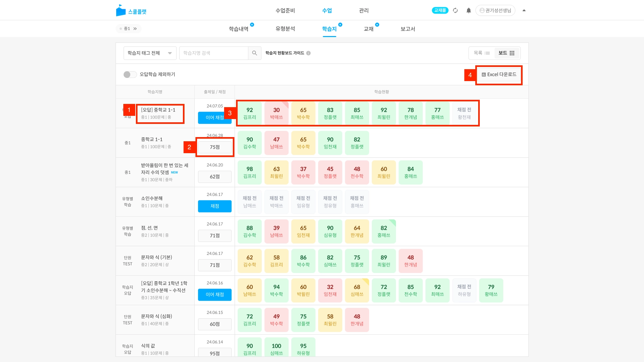Click the 스쿨플랫 logo icon
Image resolution: width=644 pixels, height=362 pixels.
(x=121, y=11)
